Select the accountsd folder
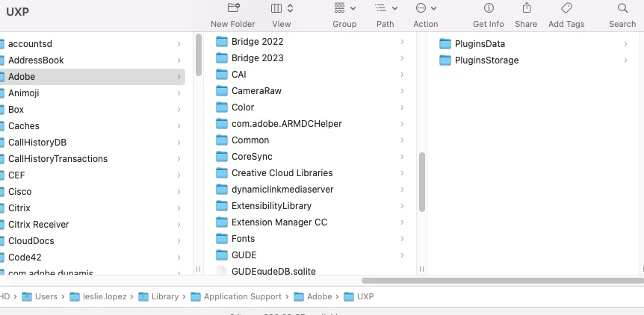 (93, 44)
